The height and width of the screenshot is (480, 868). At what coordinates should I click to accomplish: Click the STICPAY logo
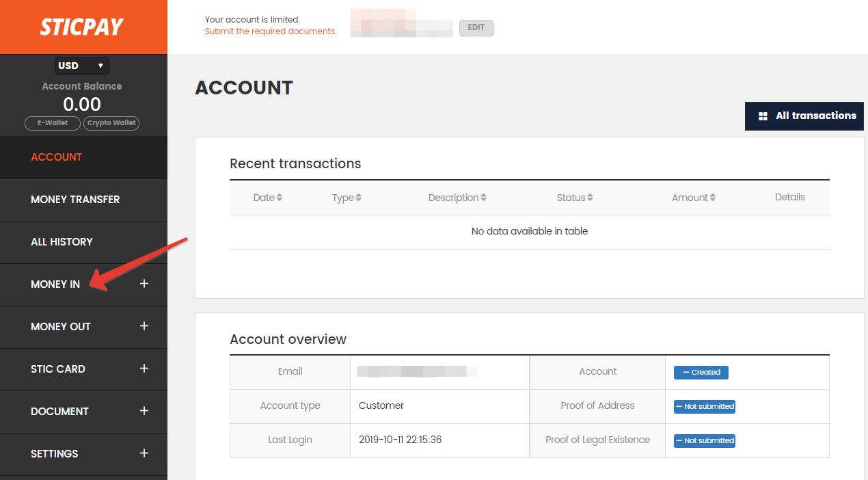(81, 27)
